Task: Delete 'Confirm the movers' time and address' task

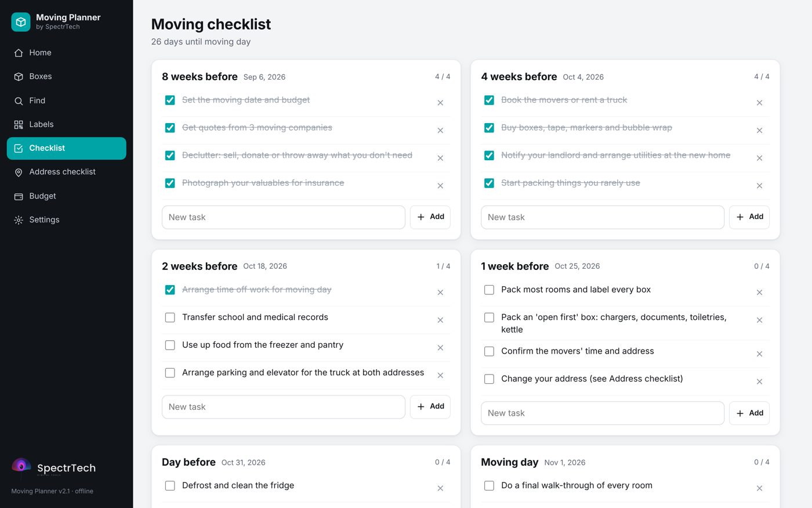Action: click(x=759, y=354)
